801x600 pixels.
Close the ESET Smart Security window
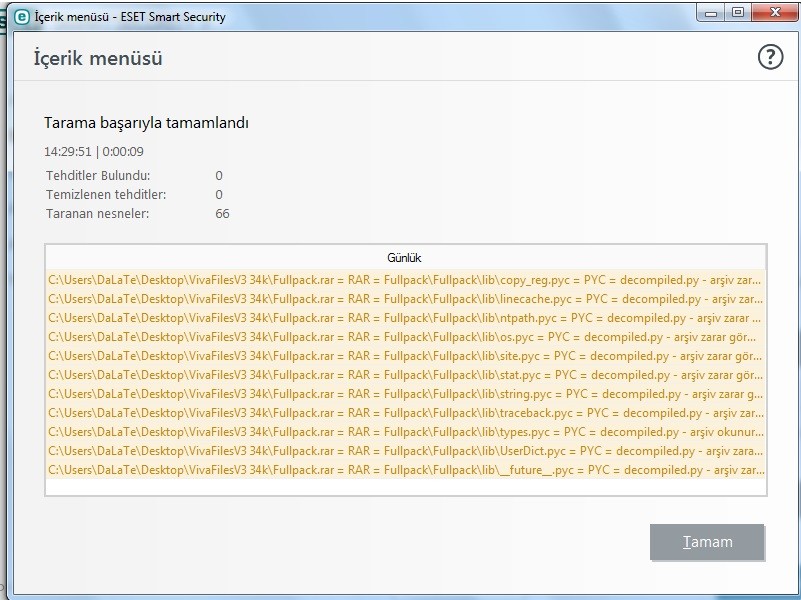pos(775,13)
